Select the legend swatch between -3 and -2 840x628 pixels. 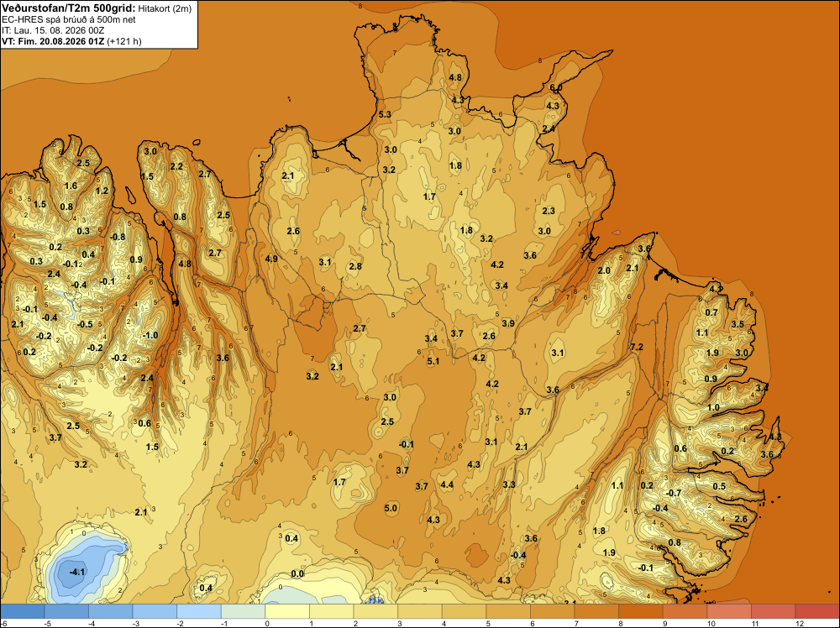(x=155, y=611)
